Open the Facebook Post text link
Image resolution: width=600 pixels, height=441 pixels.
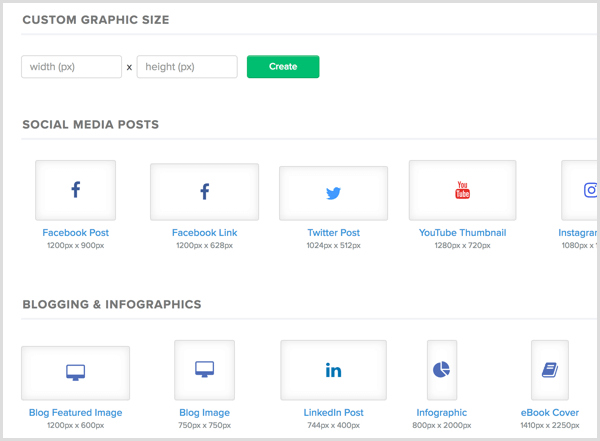(75, 233)
